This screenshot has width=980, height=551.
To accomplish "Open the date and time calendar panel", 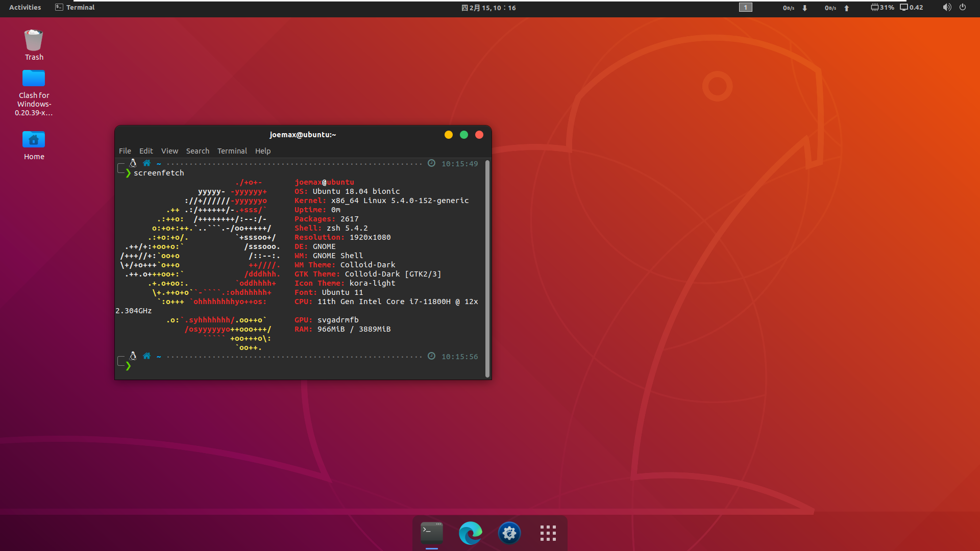I will point(488,8).
